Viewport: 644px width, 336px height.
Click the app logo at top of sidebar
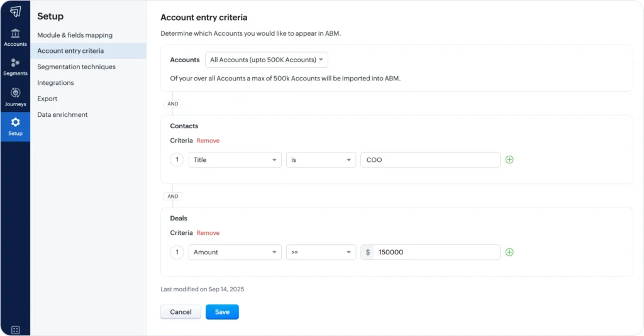click(15, 11)
